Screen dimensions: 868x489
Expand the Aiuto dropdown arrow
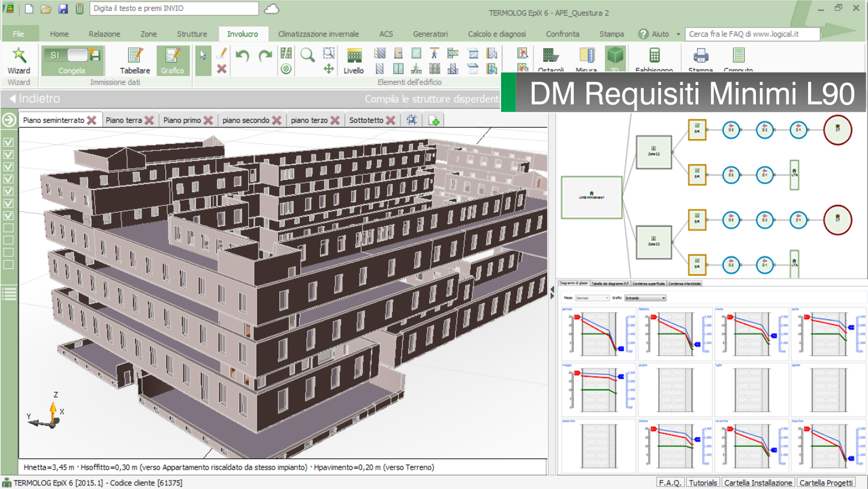[679, 34]
